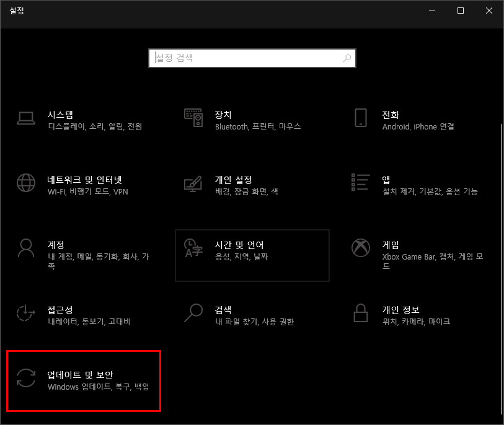Open the 계정 person icon
The width and height of the screenshot is (504, 425).
(26, 248)
